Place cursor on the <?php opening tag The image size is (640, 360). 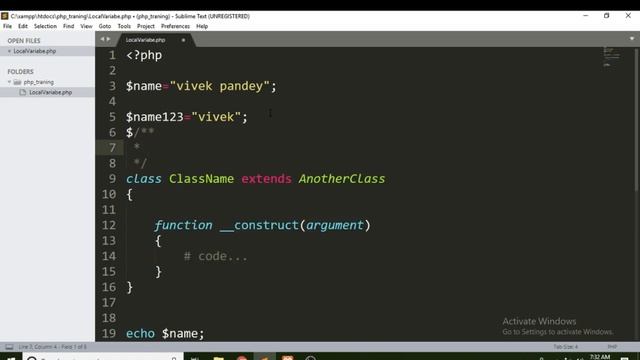click(144, 56)
